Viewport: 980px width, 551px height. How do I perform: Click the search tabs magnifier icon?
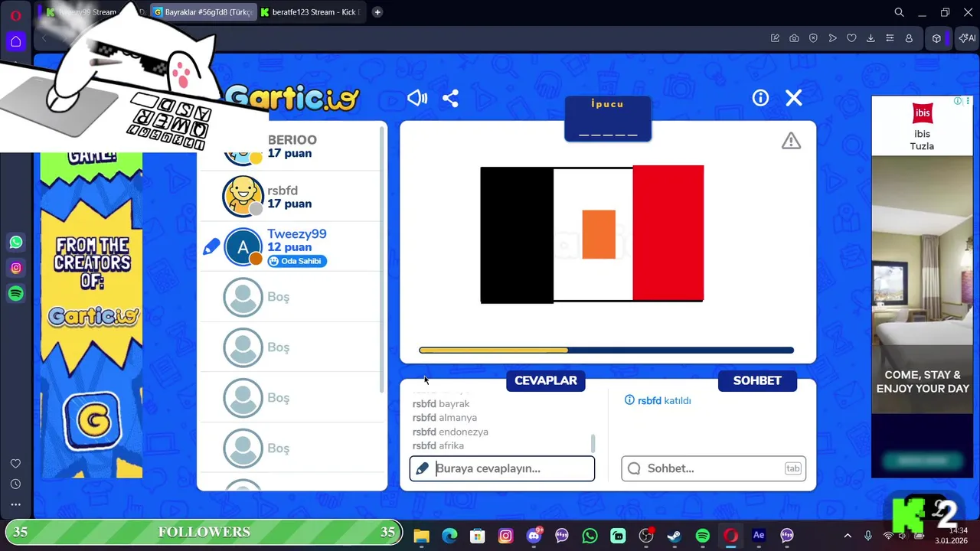[900, 12]
